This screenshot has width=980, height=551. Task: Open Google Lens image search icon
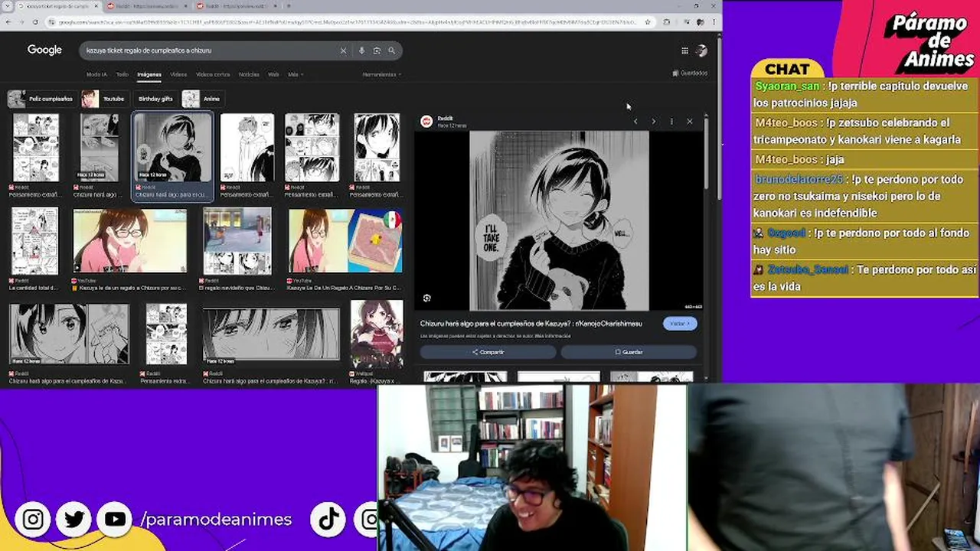click(x=377, y=51)
